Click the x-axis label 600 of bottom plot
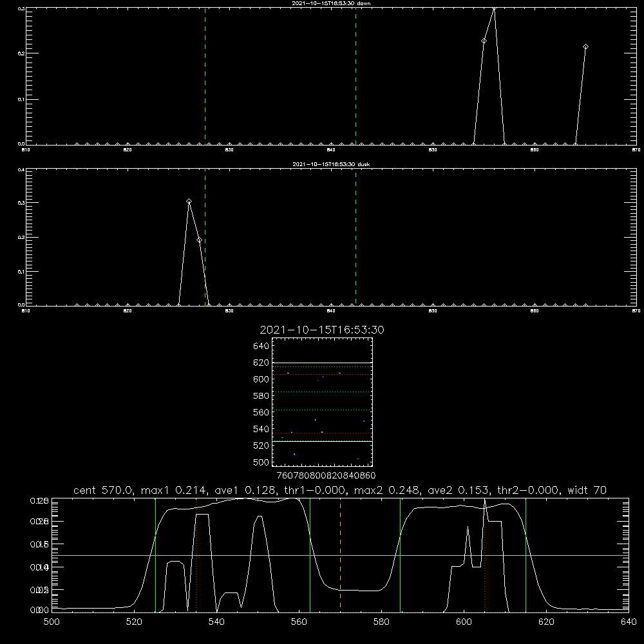The height and width of the screenshot is (644, 644). coord(464,622)
